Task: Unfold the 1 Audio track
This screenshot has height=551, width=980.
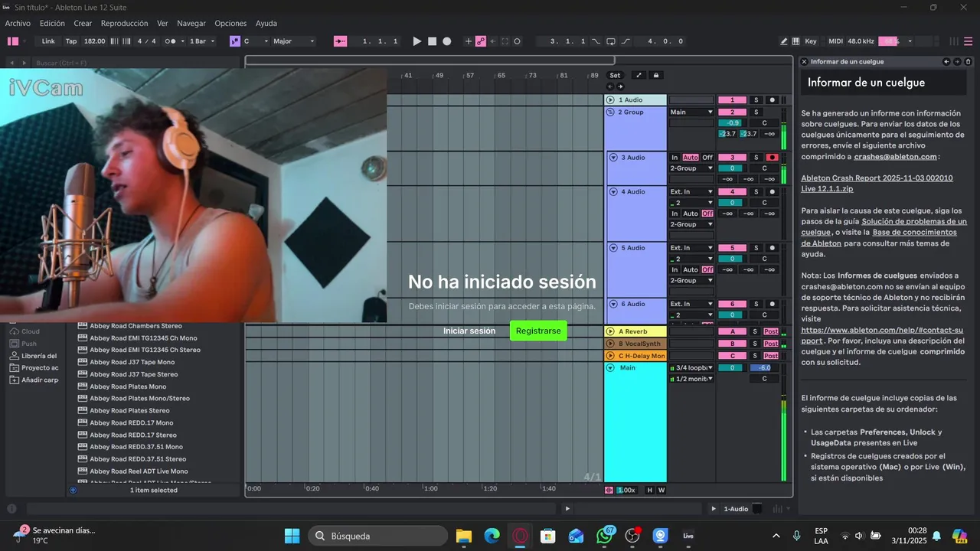Action: (610, 100)
